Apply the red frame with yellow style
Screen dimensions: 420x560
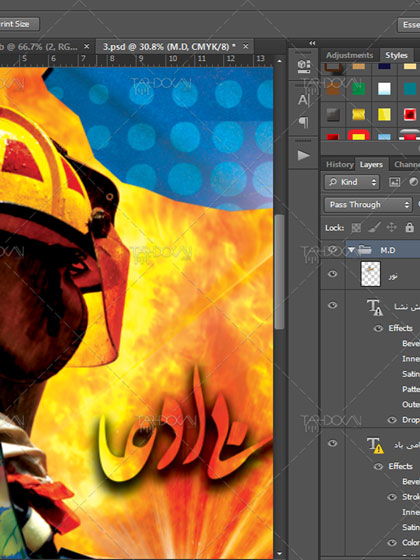click(x=359, y=135)
